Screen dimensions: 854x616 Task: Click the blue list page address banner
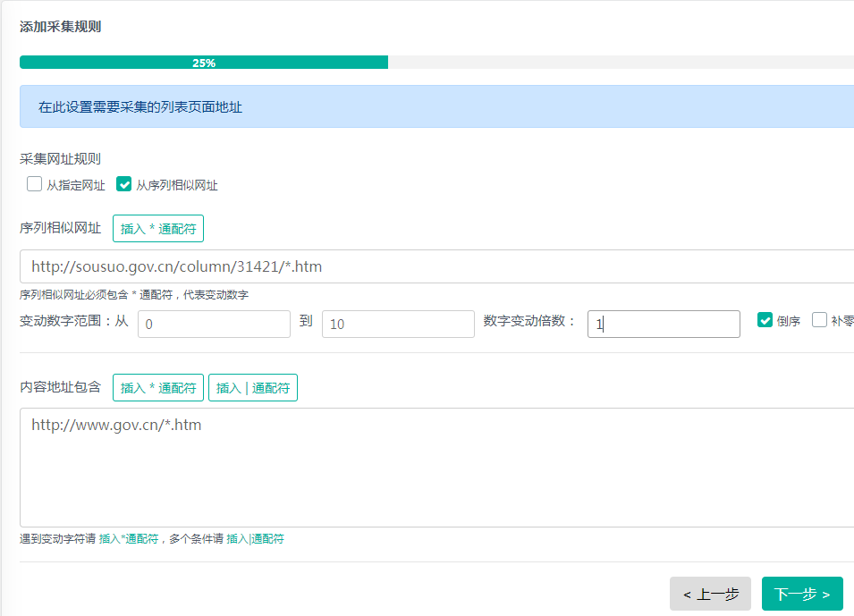pyautogui.click(x=436, y=107)
